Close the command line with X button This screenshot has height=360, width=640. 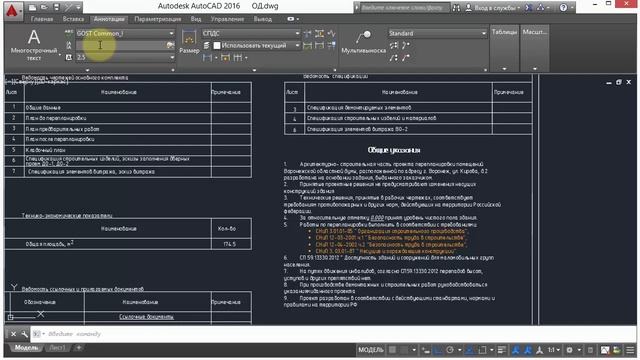point(13,334)
